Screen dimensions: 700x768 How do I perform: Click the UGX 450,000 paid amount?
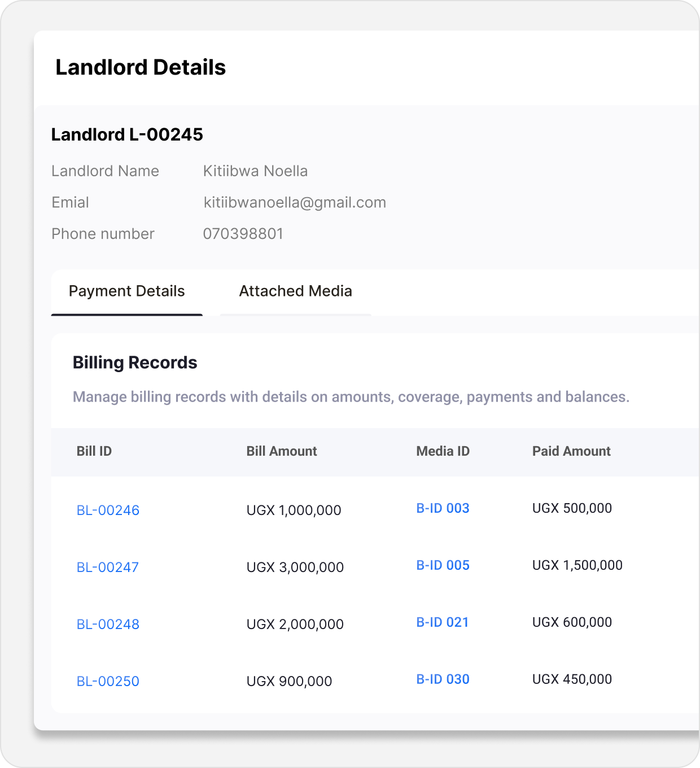click(572, 679)
